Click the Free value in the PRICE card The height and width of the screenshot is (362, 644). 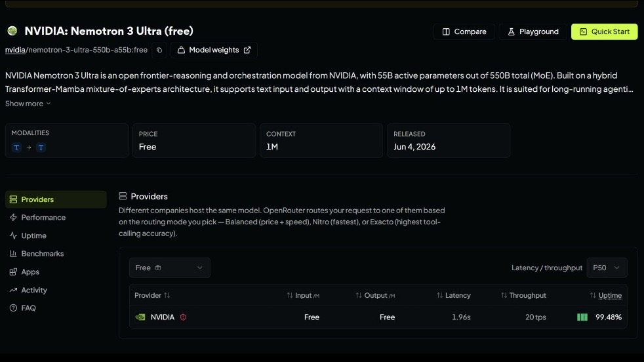[x=148, y=147]
